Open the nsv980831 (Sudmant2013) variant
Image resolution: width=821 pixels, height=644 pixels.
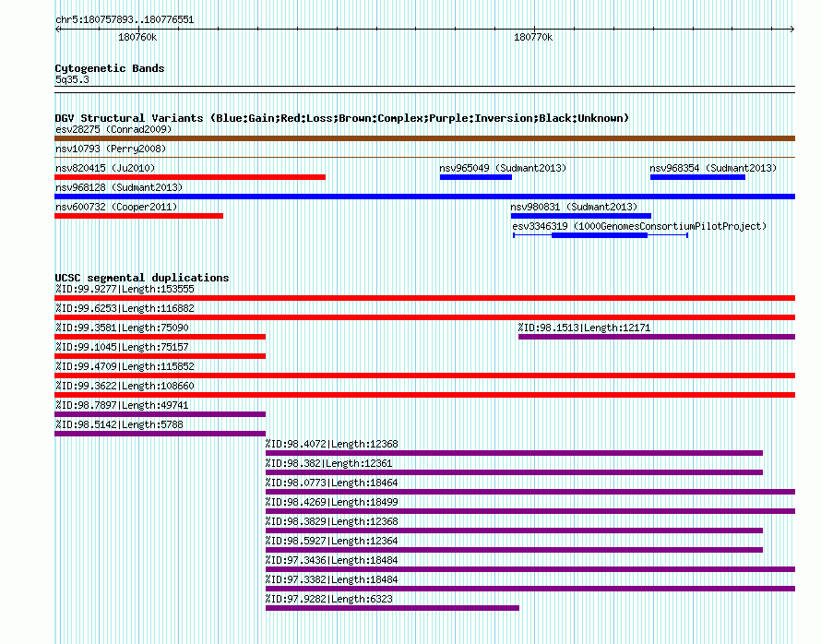click(x=581, y=216)
